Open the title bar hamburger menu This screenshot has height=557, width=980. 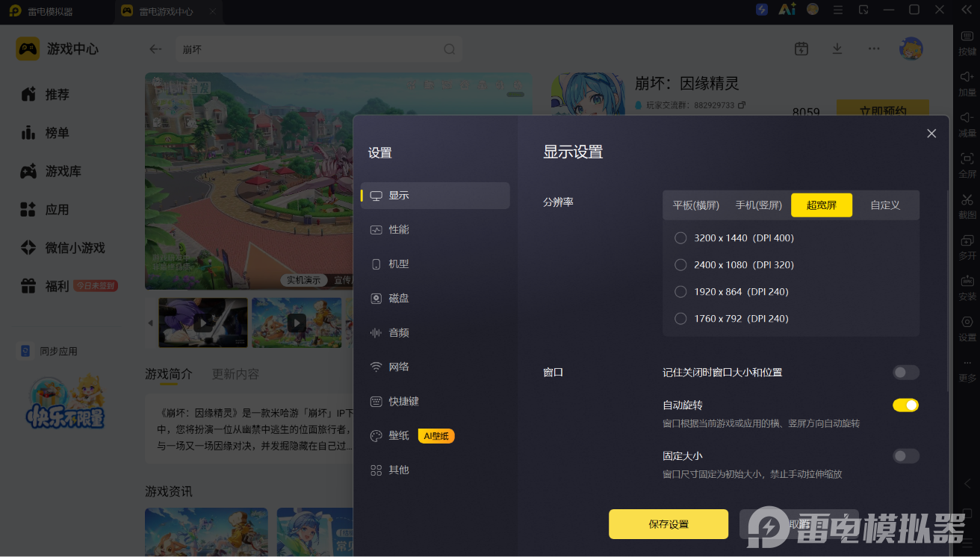838,10
